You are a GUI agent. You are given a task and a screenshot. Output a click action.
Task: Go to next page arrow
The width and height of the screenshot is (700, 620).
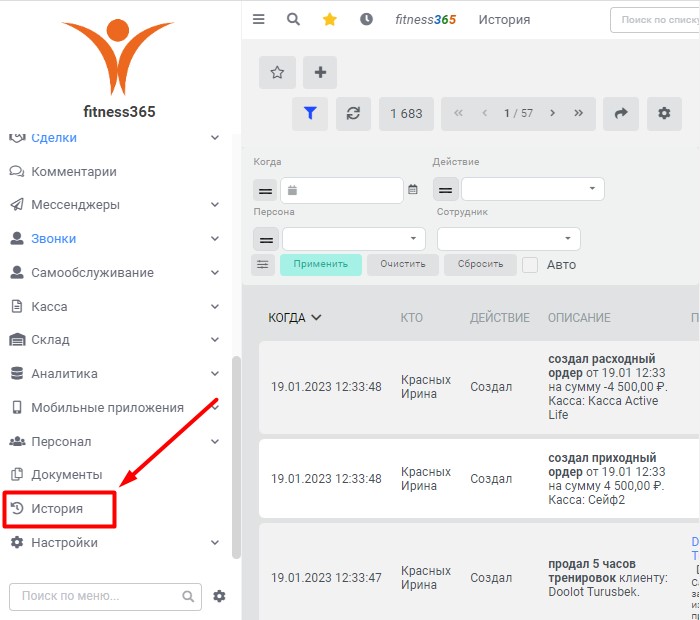[x=552, y=113]
